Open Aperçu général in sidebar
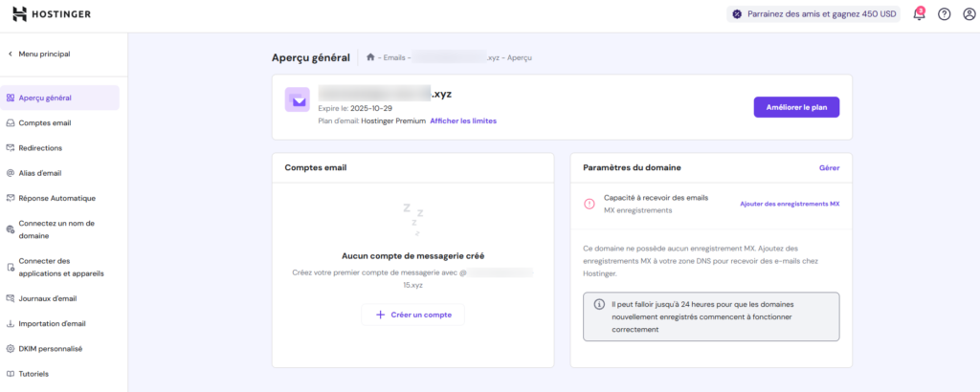980x392 pixels. click(x=45, y=98)
